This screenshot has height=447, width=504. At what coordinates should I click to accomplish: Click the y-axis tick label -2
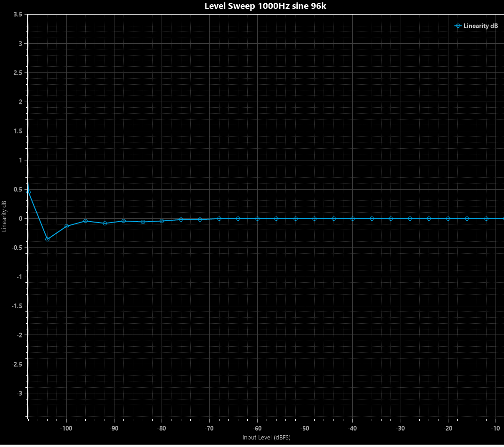click(x=19, y=335)
